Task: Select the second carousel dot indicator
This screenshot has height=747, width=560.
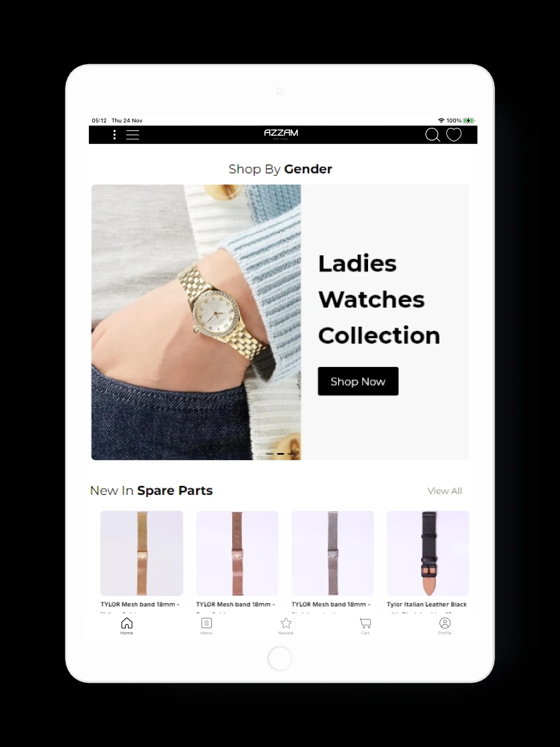Action: (281, 454)
